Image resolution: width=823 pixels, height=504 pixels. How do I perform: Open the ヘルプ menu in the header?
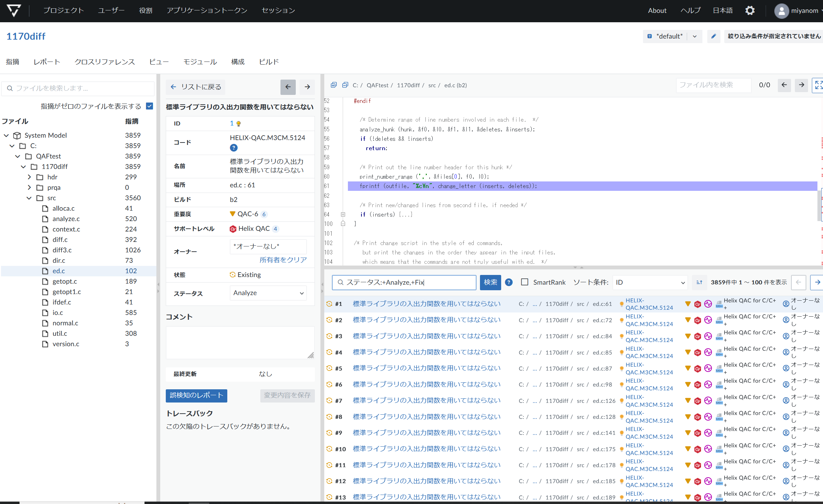pos(690,10)
